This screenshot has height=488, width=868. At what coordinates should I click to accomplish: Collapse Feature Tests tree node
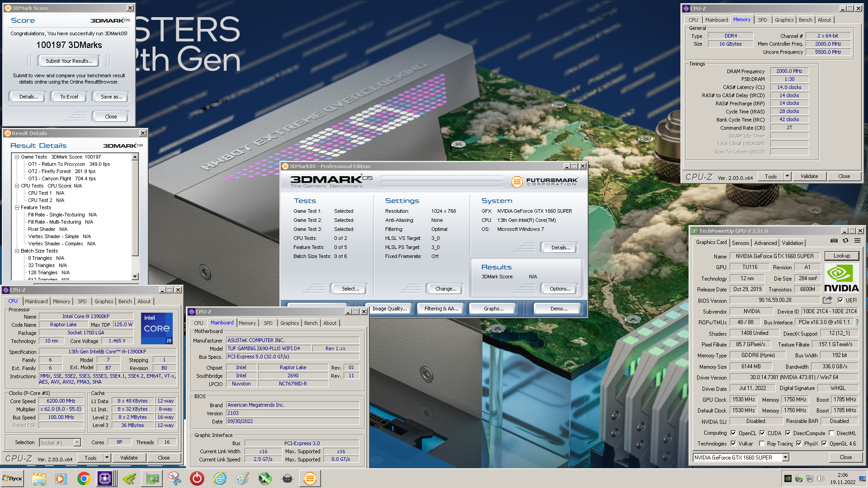[17, 207]
